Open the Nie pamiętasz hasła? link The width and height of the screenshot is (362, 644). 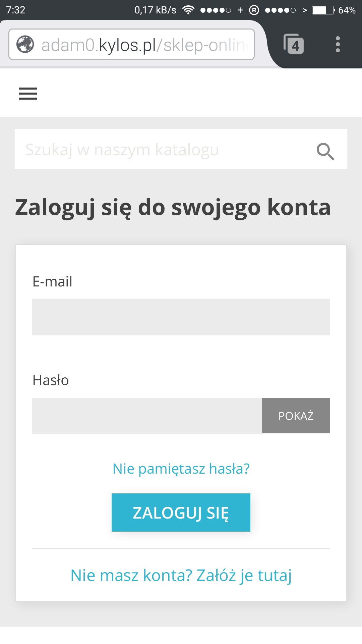pos(181,469)
